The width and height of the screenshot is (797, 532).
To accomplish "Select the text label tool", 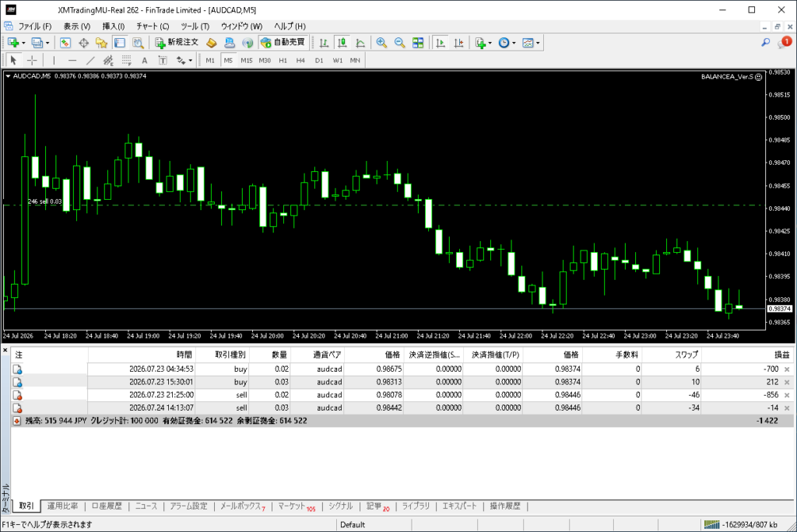I will [x=144, y=61].
